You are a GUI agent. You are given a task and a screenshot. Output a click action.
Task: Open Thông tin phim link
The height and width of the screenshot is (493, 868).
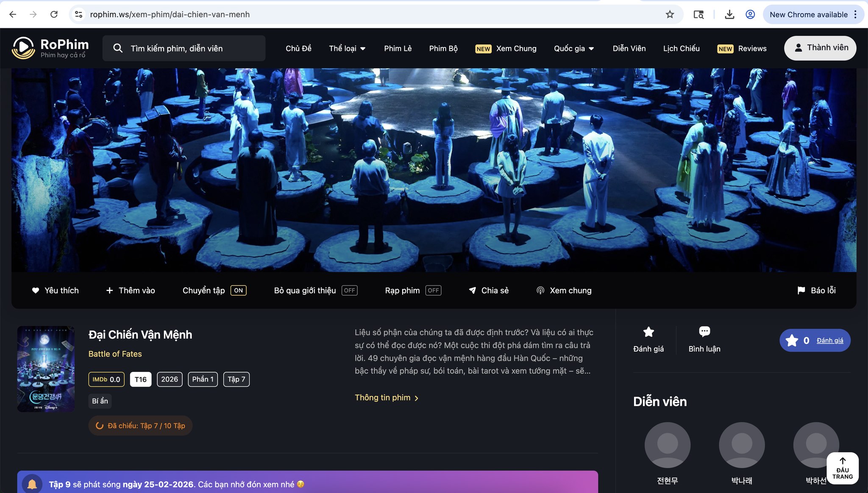pos(387,397)
